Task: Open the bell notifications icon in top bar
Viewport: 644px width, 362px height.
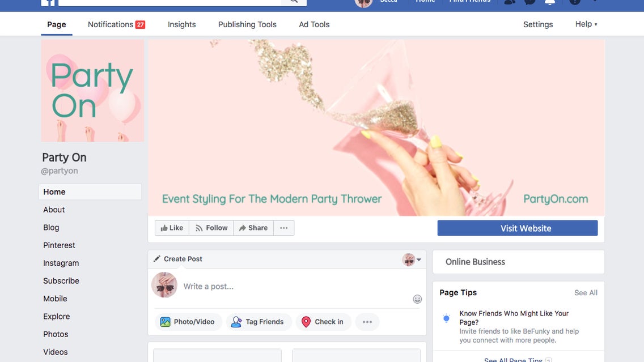Action: [x=549, y=2]
